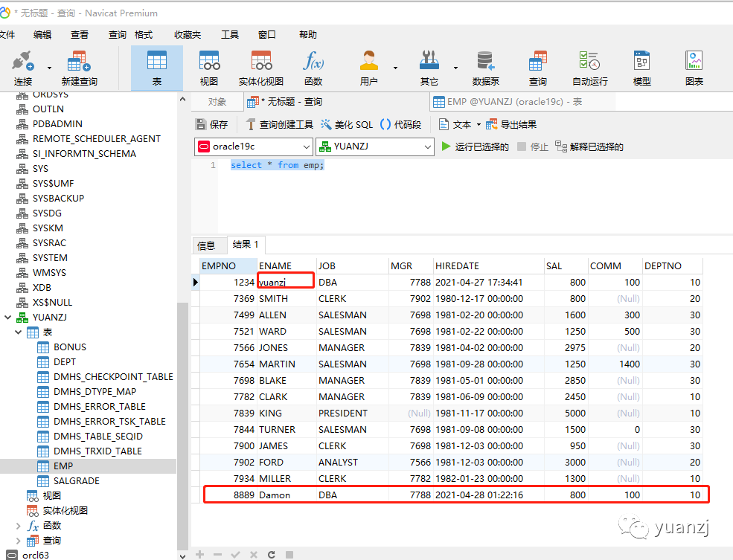Click stop square icon in bottom bar
733x560 pixels.
click(289, 554)
